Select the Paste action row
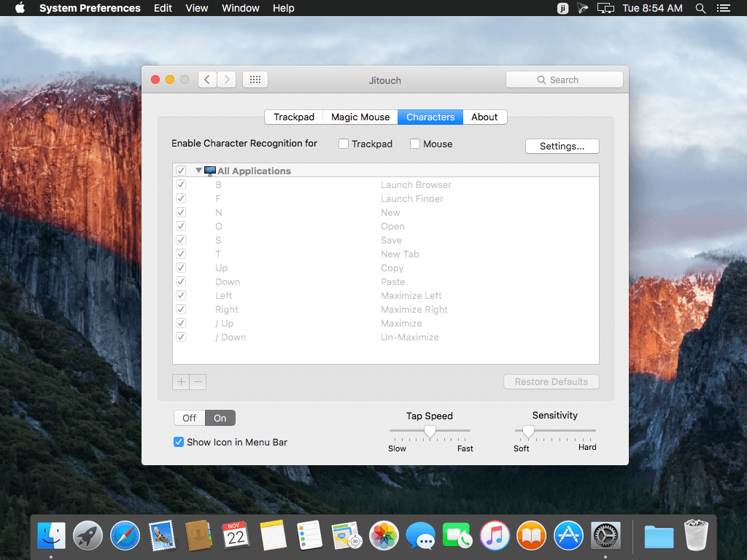 point(385,282)
